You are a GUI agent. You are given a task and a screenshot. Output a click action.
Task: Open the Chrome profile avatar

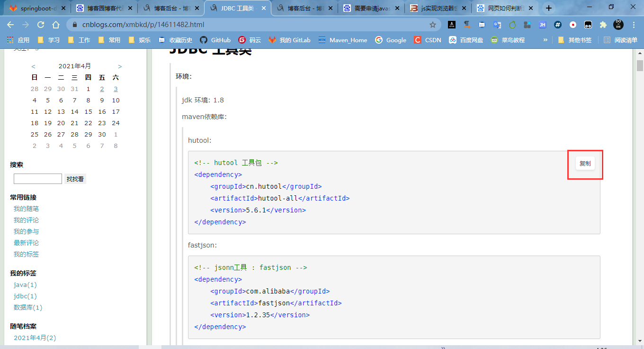pos(618,25)
